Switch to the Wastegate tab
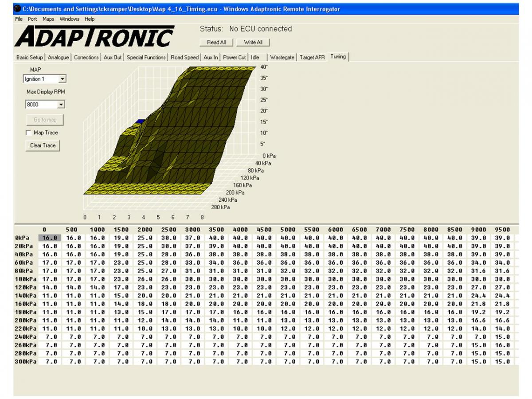The image size is (532, 399). click(x=282, y=57)
